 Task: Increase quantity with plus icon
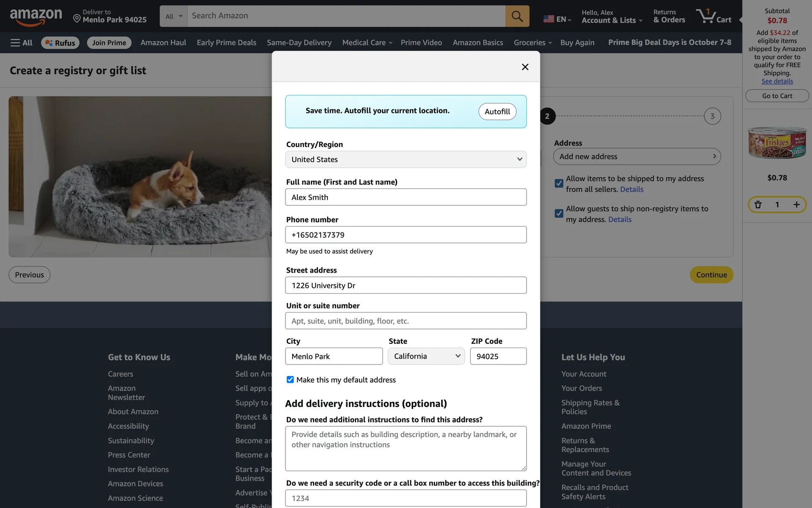tap(796, 205)
